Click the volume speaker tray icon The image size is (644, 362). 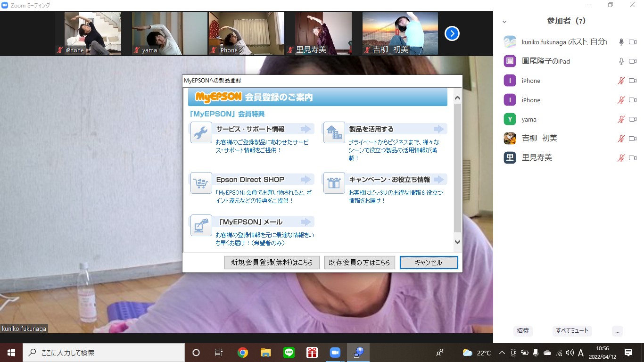tap(570, 353)
